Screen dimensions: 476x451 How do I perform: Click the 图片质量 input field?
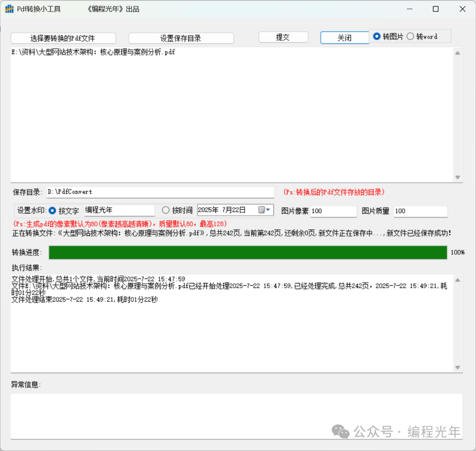(420, 211)
